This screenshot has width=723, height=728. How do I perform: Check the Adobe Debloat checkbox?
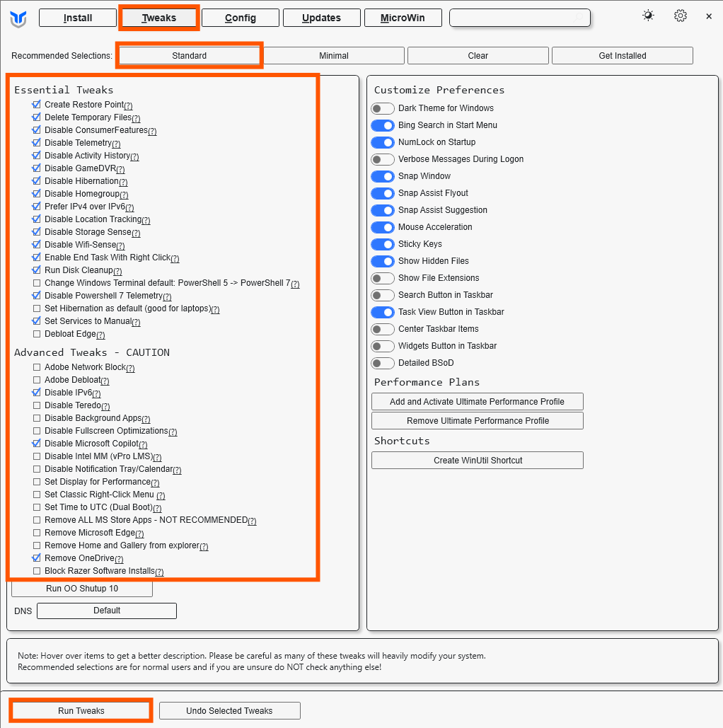click(x=37, y=380)
